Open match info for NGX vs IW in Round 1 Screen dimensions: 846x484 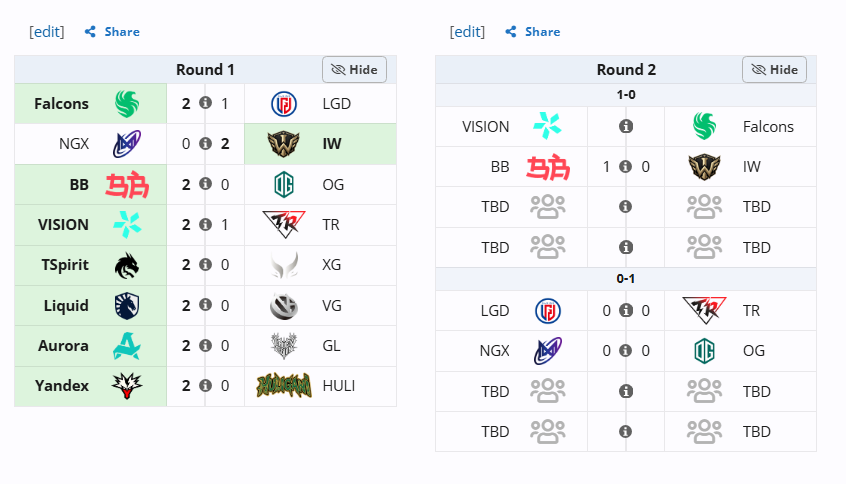tap(205, 144)
